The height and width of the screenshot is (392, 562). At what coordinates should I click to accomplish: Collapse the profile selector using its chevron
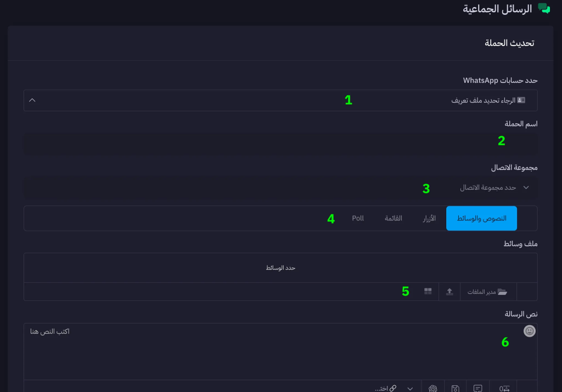coord(32,100)
